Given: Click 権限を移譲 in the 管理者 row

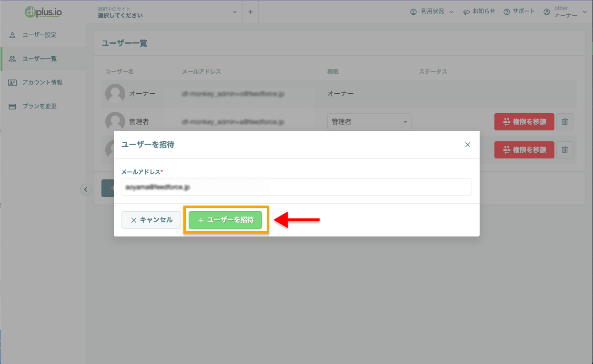Looking at the screenshot, I should coord(524,122).
